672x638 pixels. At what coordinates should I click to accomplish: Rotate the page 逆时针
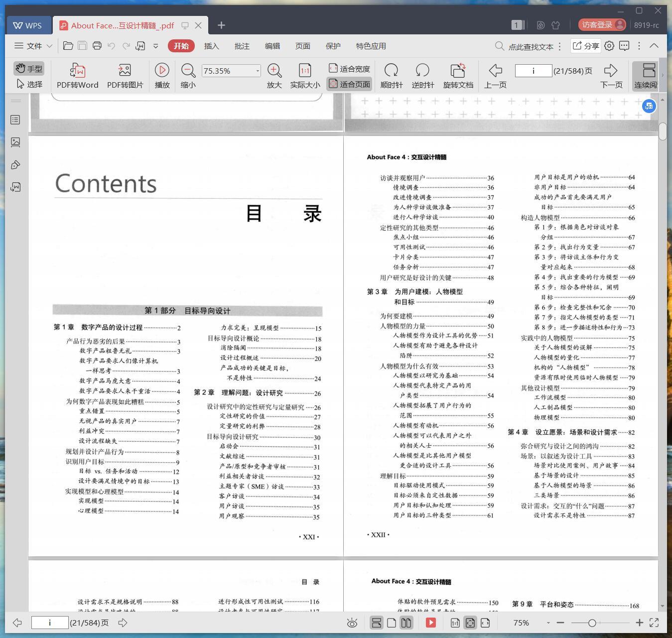422,76
